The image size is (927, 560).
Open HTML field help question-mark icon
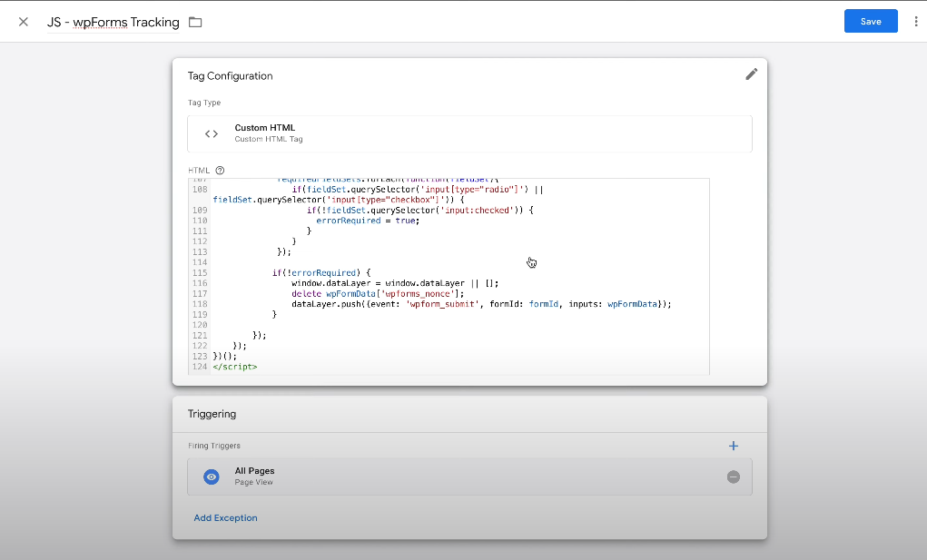click(x=220, y=171)
